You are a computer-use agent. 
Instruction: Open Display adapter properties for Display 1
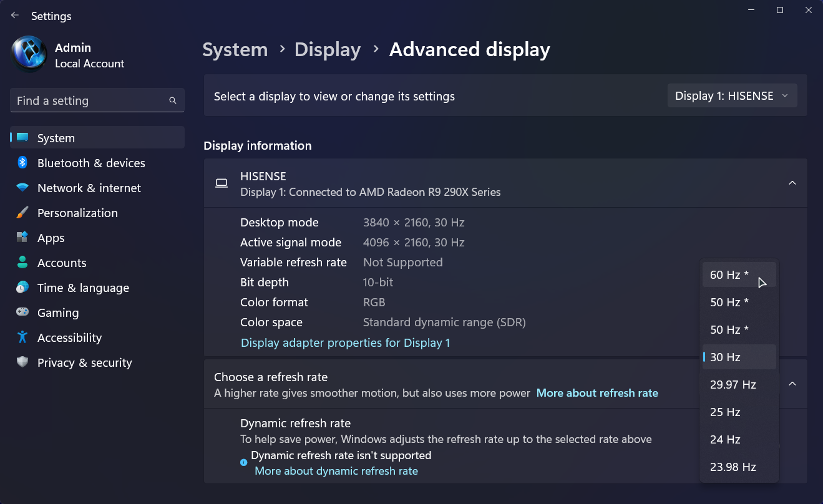345,343
